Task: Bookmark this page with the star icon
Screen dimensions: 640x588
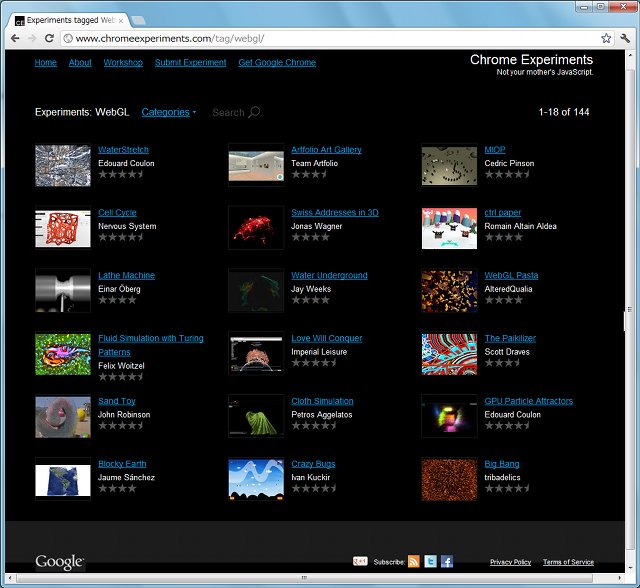Action: coord(606,38)
